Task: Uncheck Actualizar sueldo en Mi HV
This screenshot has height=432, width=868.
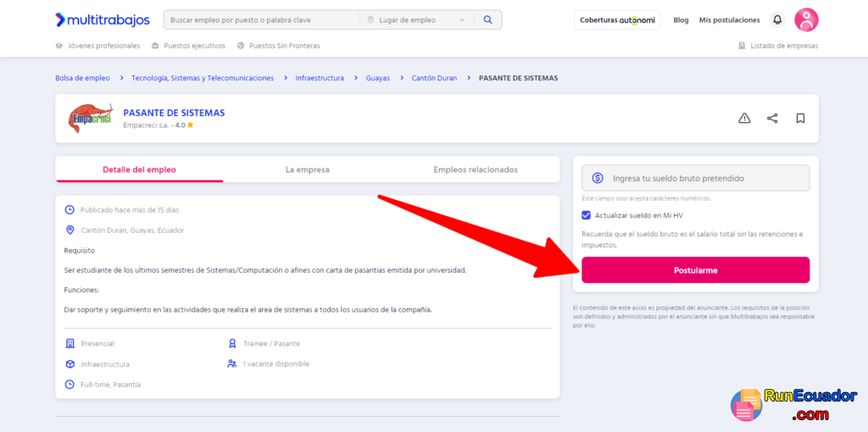Action: pyautogui.click(x=587, y=215)
